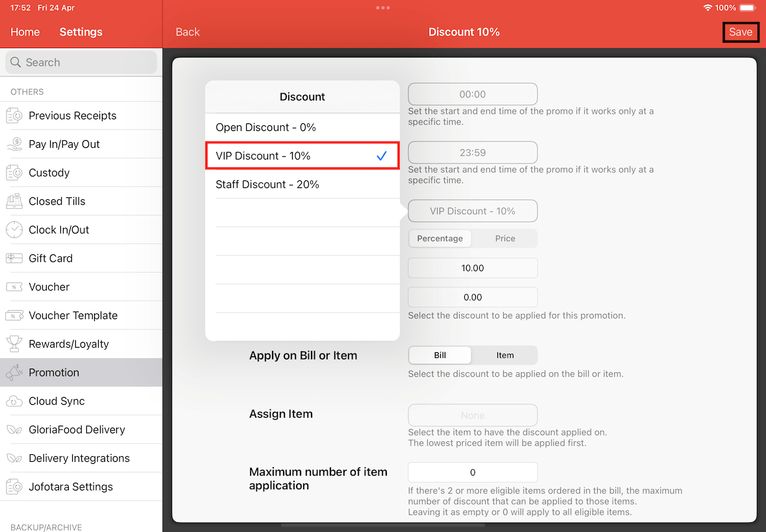Tap the Settings header button
The width and height of the screenshot is (766, 532).
point(81,32)
